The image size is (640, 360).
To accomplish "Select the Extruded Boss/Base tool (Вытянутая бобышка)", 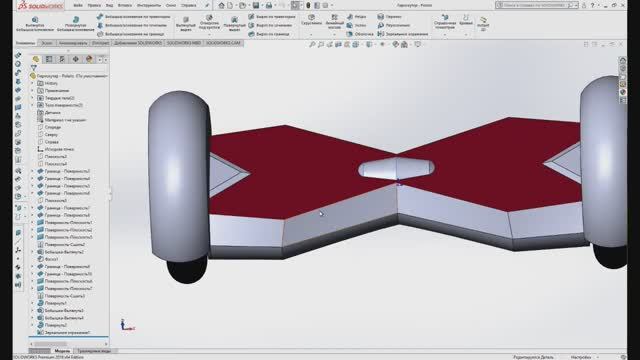I will 35,24.
